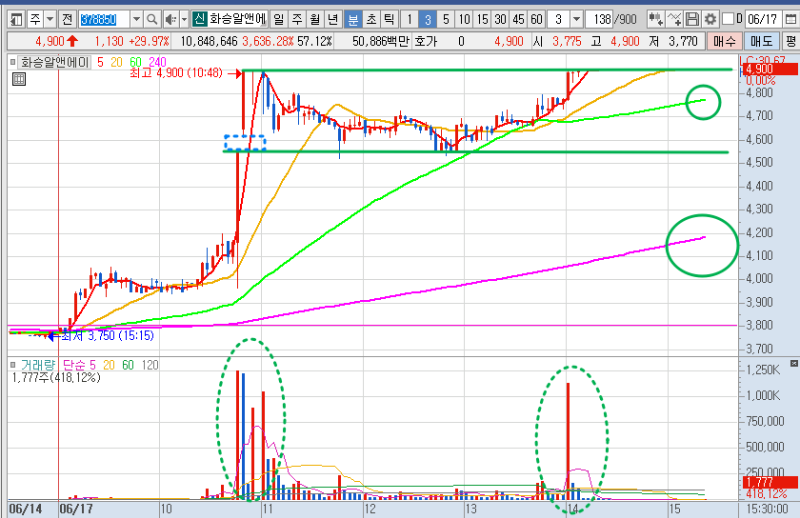This screenshot has width=800, height=518.
Task: Click the stock name field 화승알앤에
Action: [238, 19]
